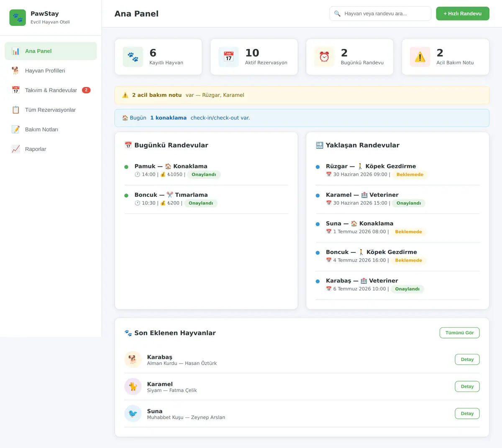This screenshot has height=448, width=502.
Task: Click Tümünü Gör in Son Eklenen Hayvanlar
Action: (x=459, y=333)
